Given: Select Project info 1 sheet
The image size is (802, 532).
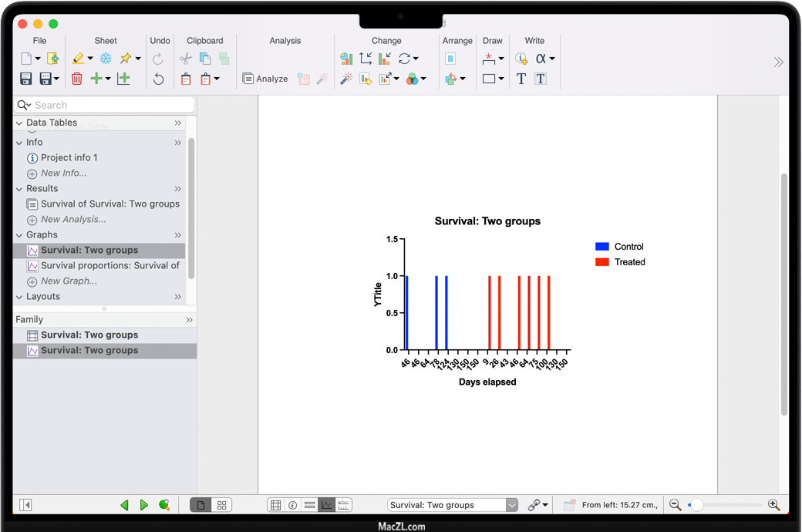Looking at the screenshot, I should pyautogui.click(x=69, y=157).
